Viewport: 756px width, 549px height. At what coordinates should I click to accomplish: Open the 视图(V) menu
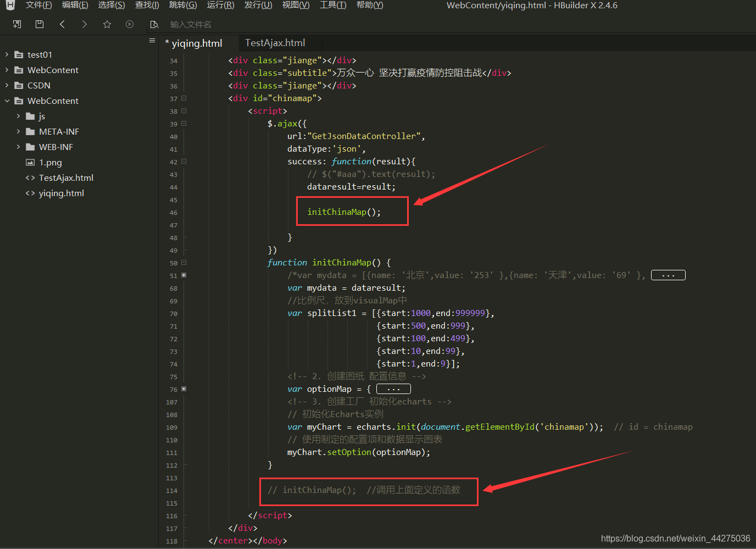coord(296,5)
